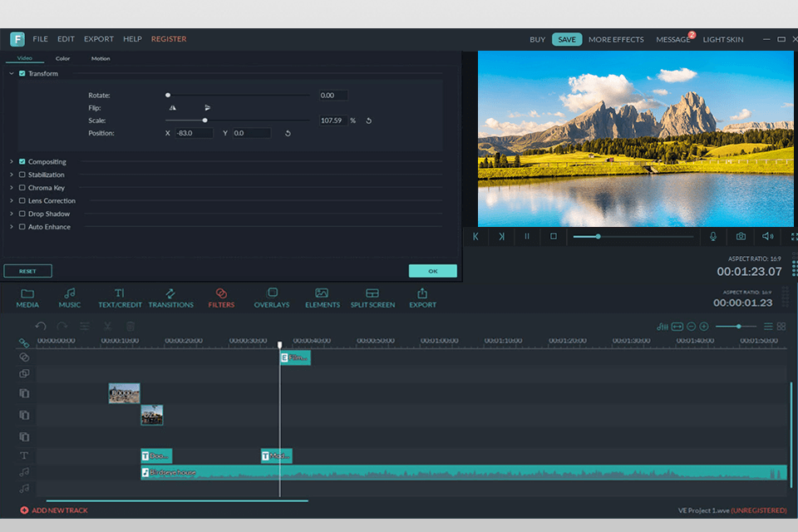Viewport: 798px width, 532px height.
Task: Toggle the Transform checkbox
Action: 22,73
